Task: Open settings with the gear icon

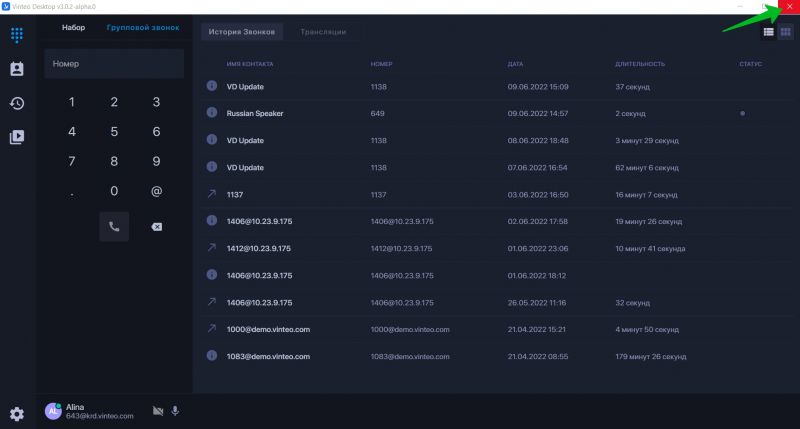Action: click(17, 413)
